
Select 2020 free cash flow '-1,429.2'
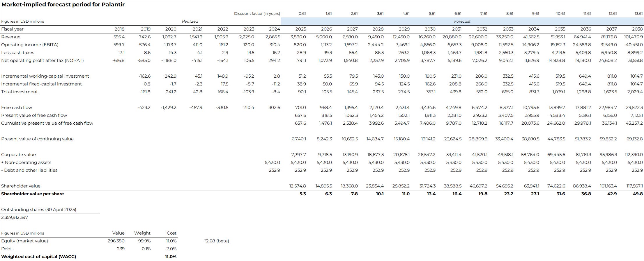pyautogui.click(x=169, y=108)
